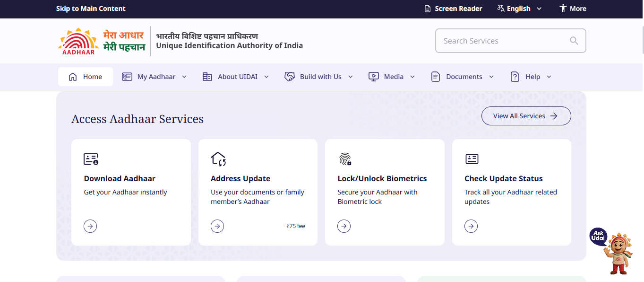Click the Check Update Status icon
Screen dimensions: 644x282
click(x=472, y=159)
